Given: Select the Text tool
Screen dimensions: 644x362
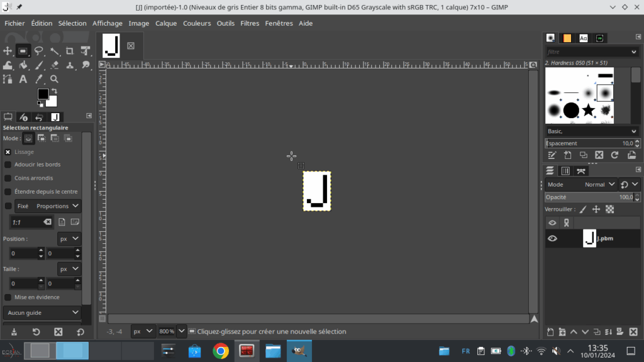Looking at the screenshot, I should (x=23, y=79).
